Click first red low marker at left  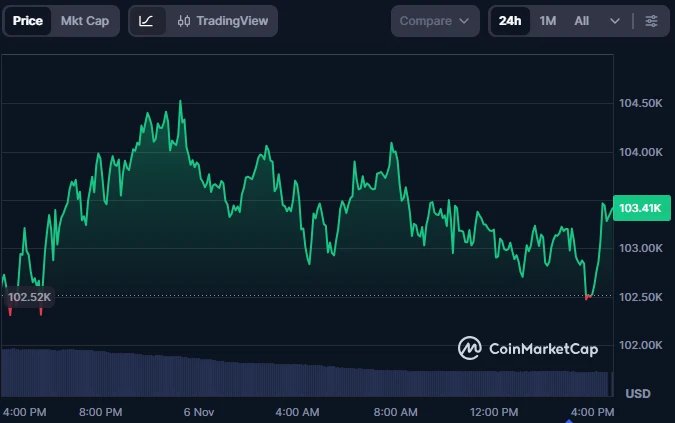pyautogui.click(x=10, y=312)
